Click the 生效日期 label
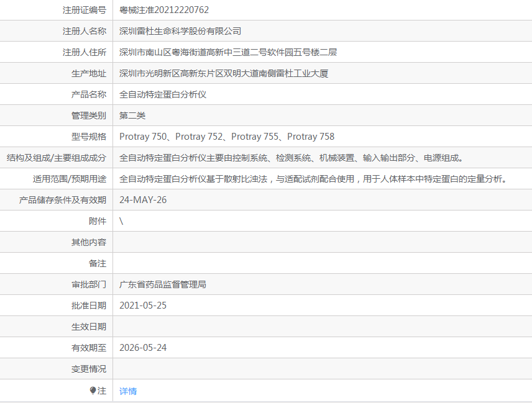The height and width of the screenshot is (403, 532). click(89, 327)
